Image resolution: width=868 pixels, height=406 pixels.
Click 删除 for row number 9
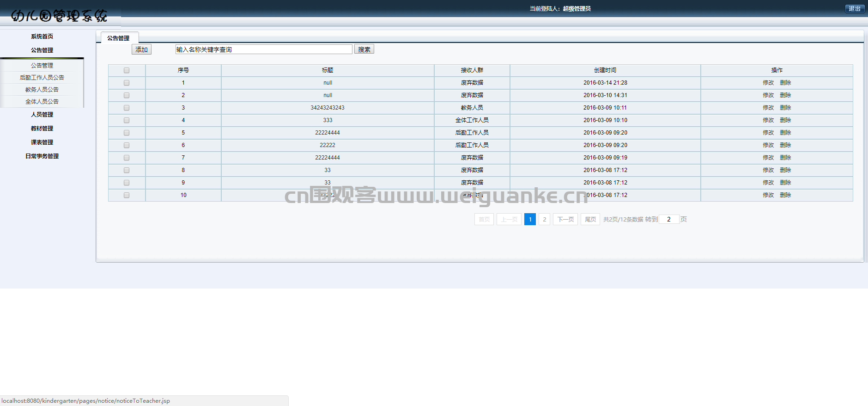pyautogui.click(x=785, y=183)
